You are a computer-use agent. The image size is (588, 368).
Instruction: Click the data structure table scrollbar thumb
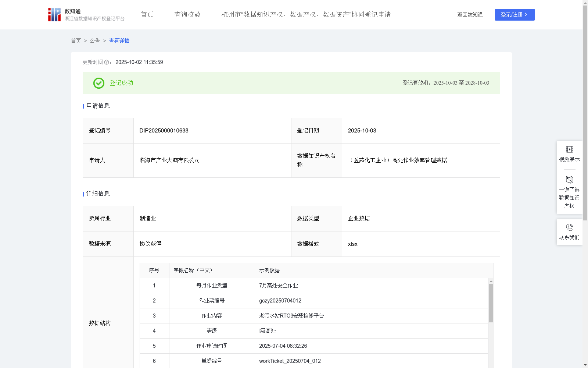tap(491, 303)
